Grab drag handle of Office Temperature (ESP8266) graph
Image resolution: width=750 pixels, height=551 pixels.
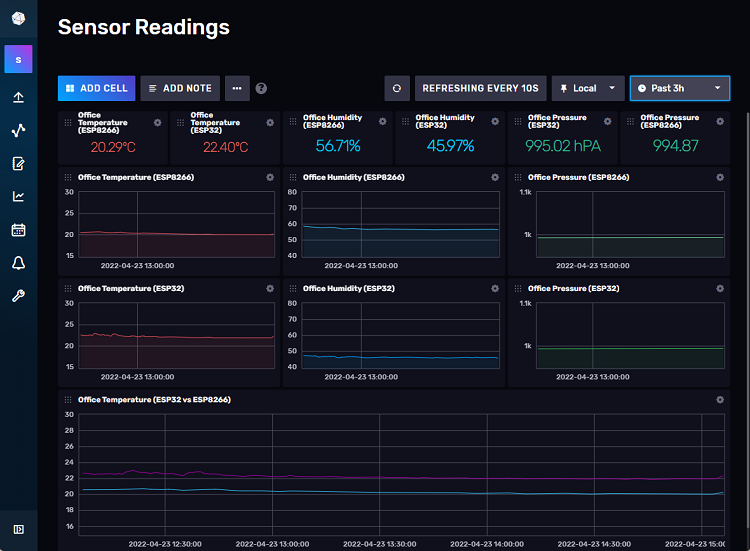pos(68,177)
